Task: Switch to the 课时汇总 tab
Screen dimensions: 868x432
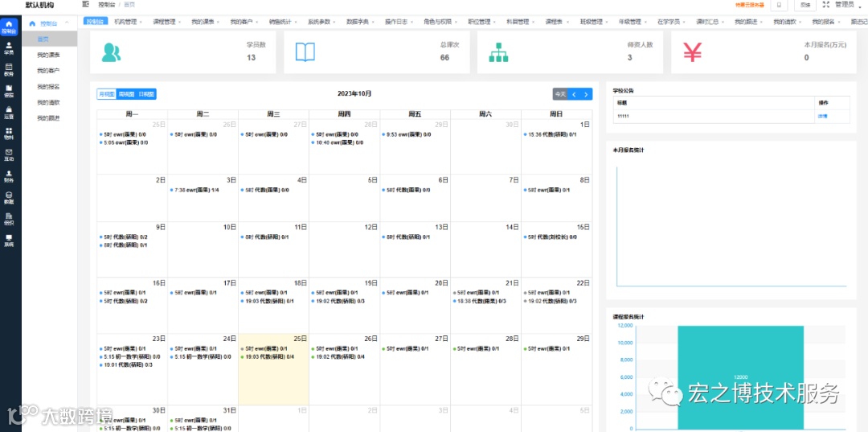Action: click(707, 22)
